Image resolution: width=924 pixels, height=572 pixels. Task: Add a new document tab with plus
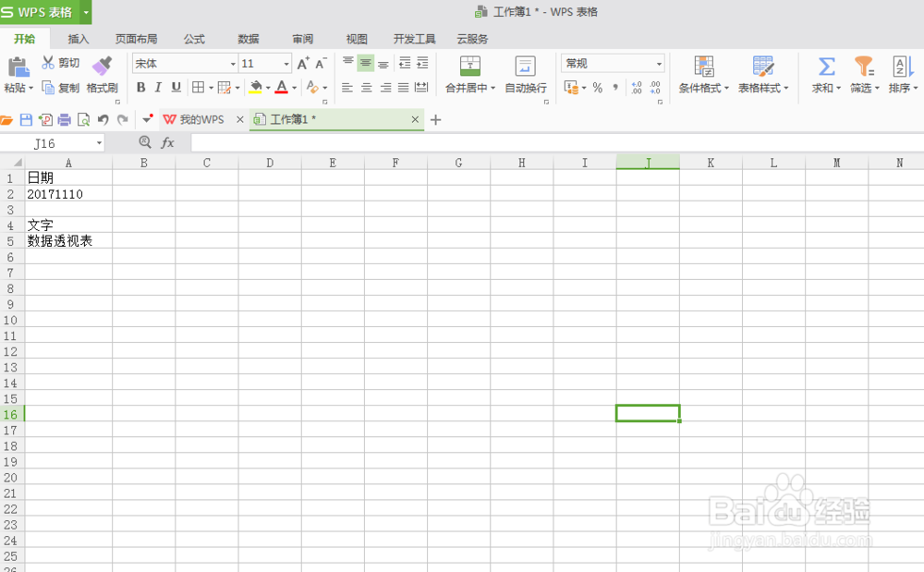coord(435,120)
